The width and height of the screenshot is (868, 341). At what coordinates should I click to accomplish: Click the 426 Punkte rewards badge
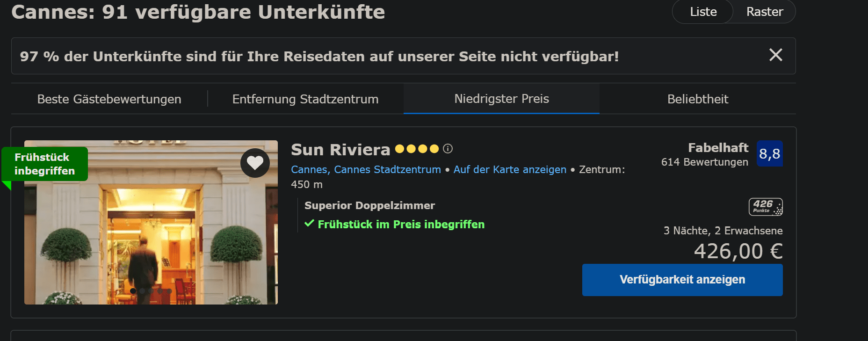766,207
